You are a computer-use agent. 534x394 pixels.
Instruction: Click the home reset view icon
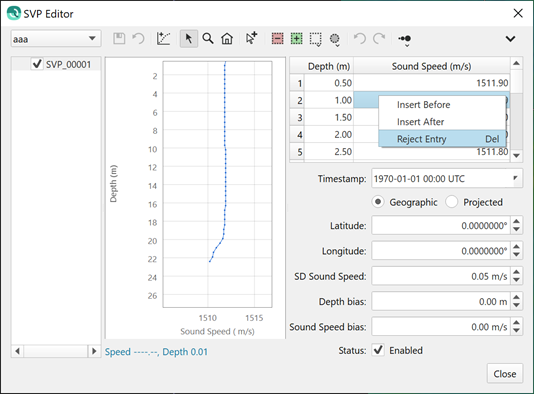227,39
